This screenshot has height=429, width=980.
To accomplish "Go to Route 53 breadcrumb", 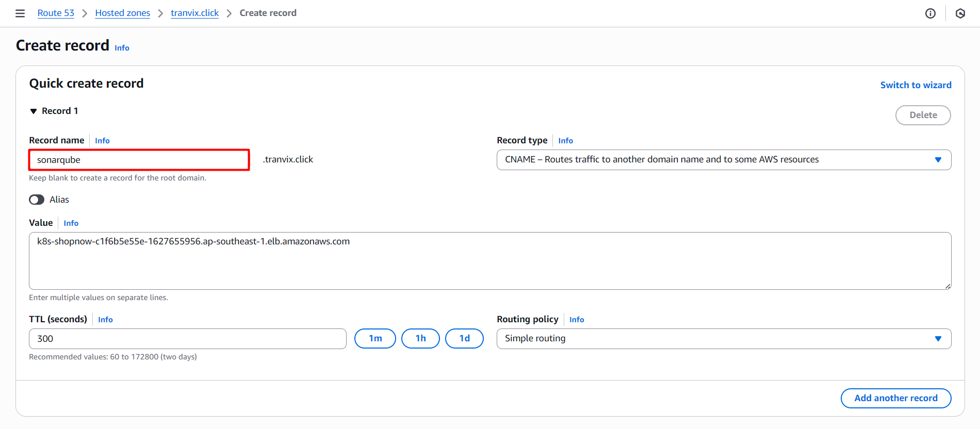I will [56, 13].
